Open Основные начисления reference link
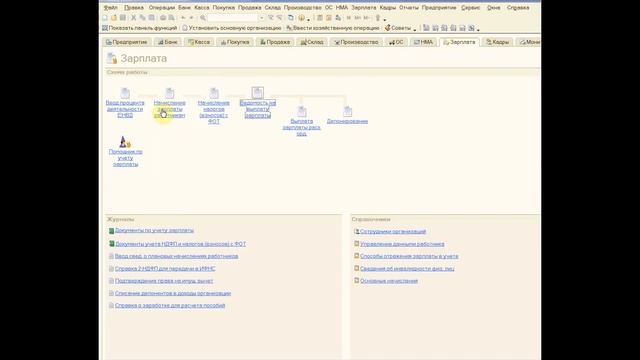The height and width of the screenshot is (360, 640). click(389, 281)
